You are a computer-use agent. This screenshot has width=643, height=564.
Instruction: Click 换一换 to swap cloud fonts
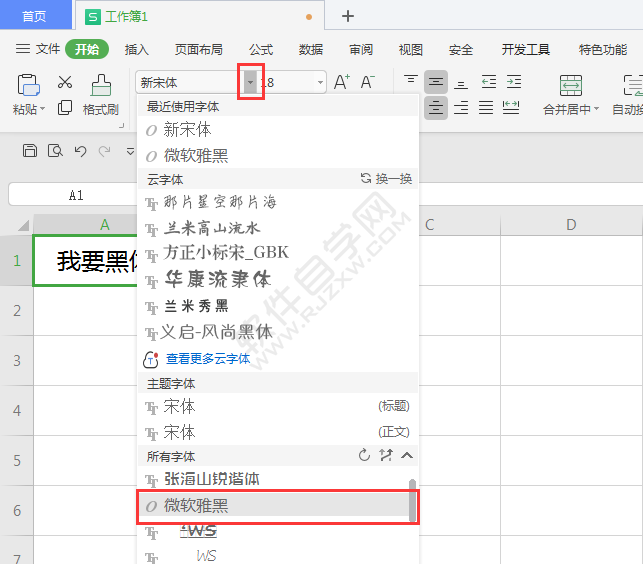pyautogui.click(x=386, y=179)
